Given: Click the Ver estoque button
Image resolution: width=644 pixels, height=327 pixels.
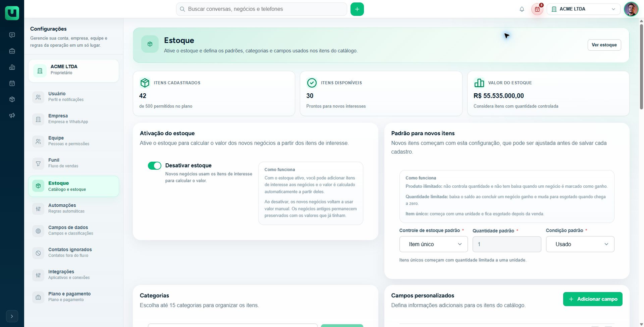Looking at the screenshot, I should [604, 45].
